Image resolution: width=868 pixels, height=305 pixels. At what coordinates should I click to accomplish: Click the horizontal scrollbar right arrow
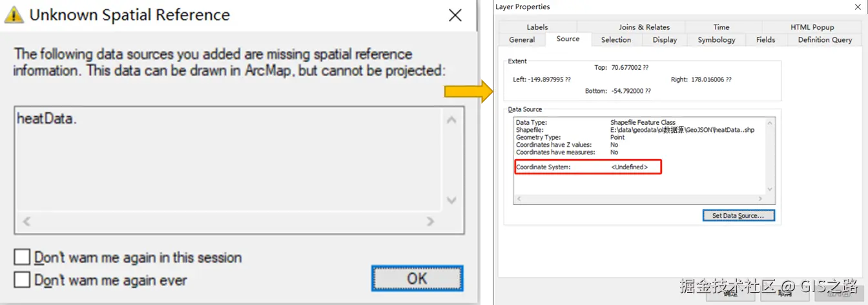point(431,222)
